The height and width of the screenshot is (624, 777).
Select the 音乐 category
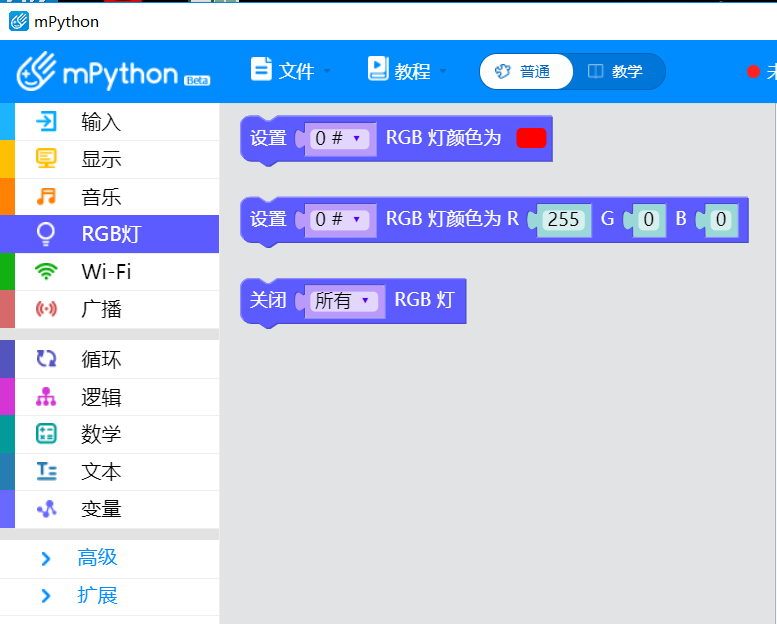[110, 197]
